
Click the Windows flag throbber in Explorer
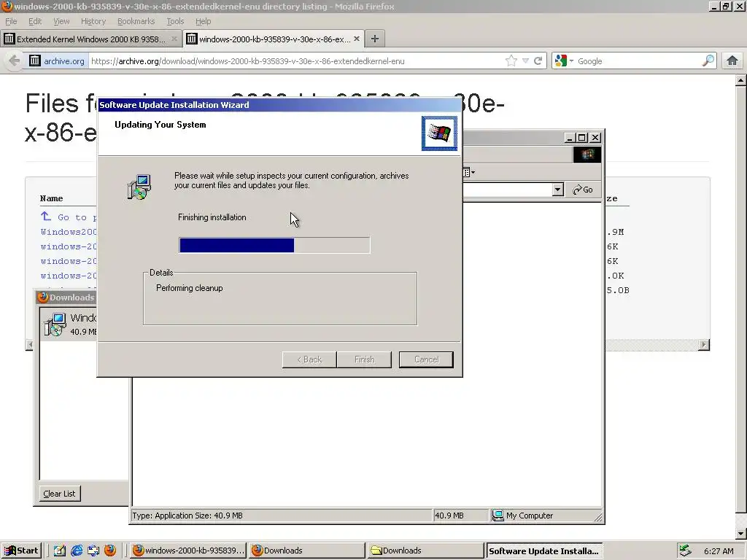[587, 155]
